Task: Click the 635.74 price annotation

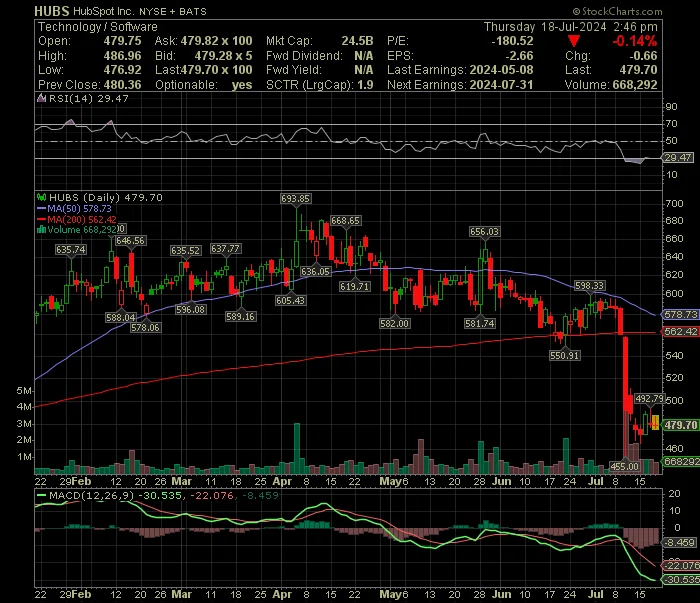Action: (x=71, y=250)
